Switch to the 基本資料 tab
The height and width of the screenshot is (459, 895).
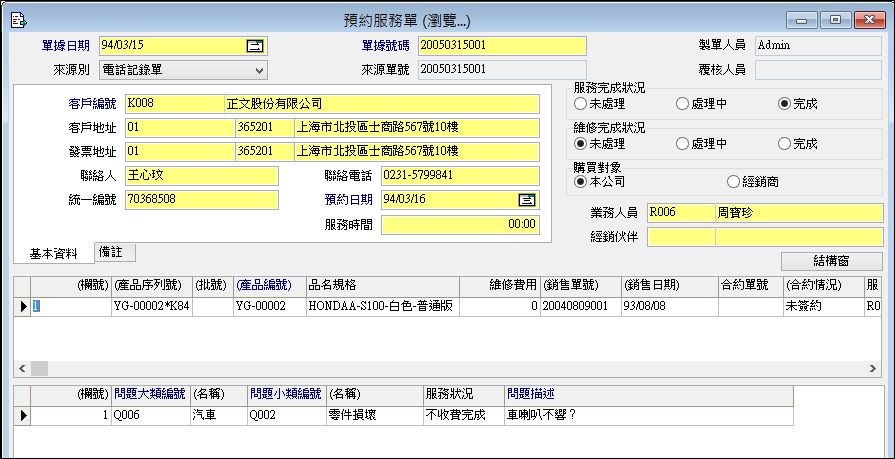point(53,253)
